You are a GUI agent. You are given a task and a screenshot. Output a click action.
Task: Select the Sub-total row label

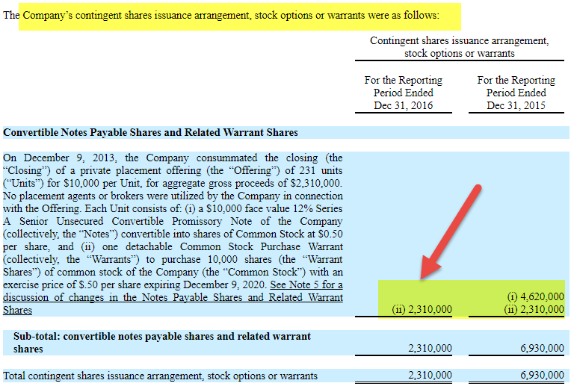click(x=162, y=343)
